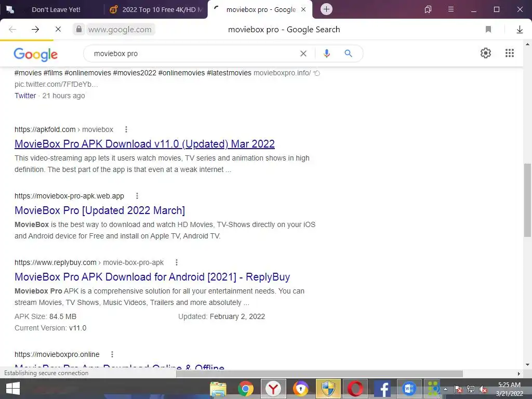Open options for replybuy.com result

(x=177, y=262)
